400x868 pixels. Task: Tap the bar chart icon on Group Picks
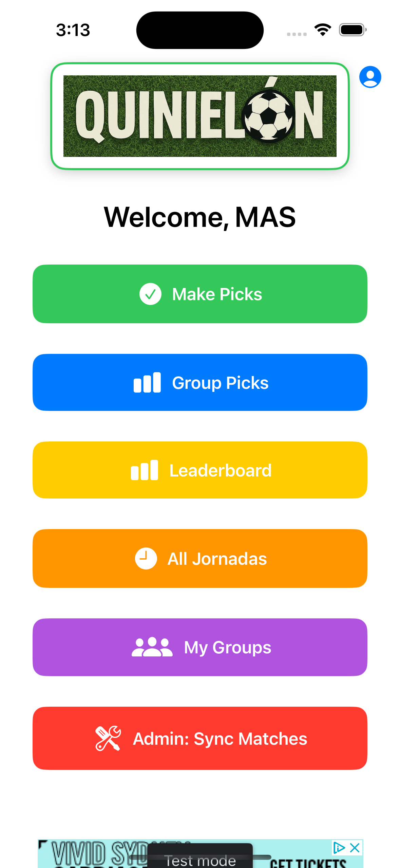pos(147,383)
